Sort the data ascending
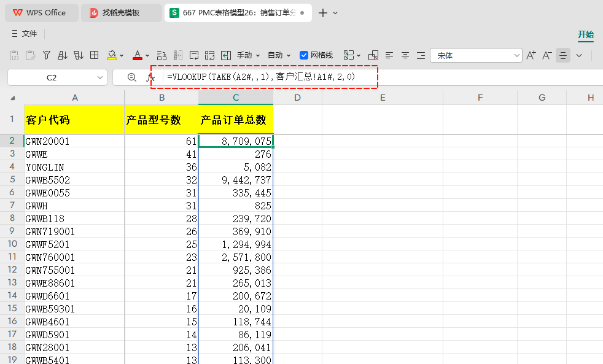Image resolution: width=603 pixels, height=364 pixels. pyautogui.click(x=62, y=55)
